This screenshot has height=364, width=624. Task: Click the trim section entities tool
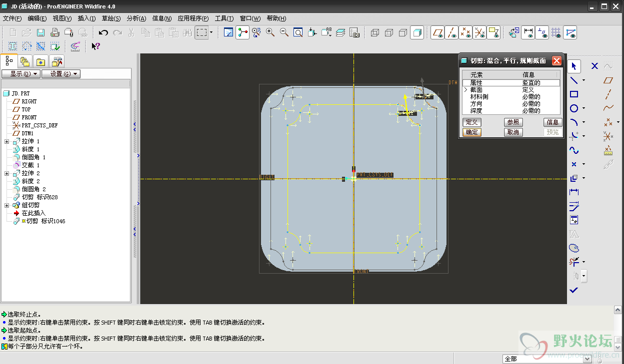coord(574,262)
